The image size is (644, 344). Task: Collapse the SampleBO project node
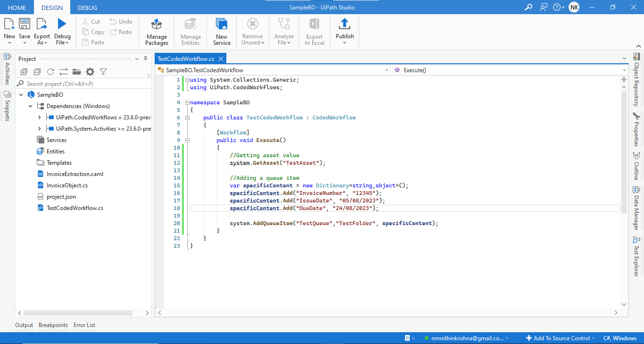pos(21,95)
